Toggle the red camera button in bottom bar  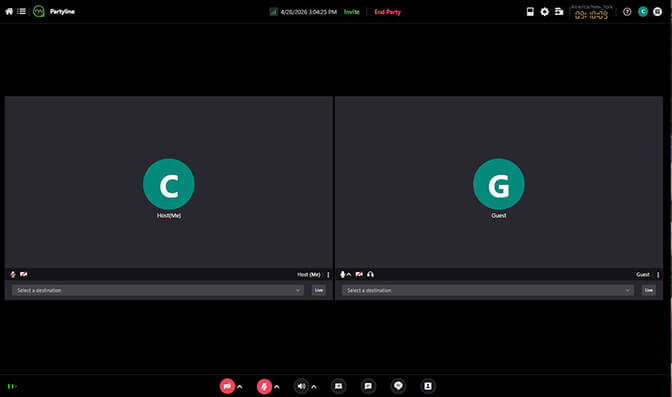[227, 386]
